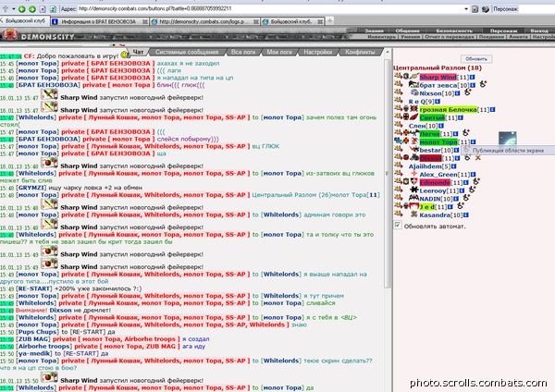Click injury icon after брат зевса
This screenshot has height=392, width=555.
tap(483, 84)
